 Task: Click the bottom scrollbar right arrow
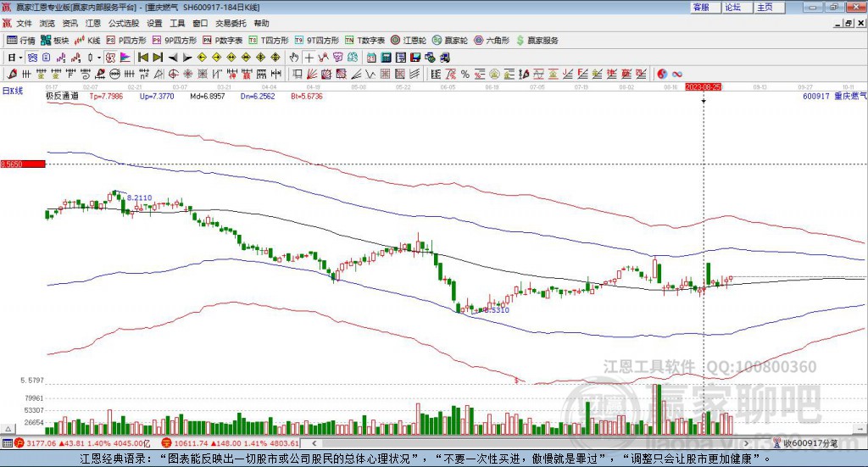pyautogui.click(x=746, y=443)
